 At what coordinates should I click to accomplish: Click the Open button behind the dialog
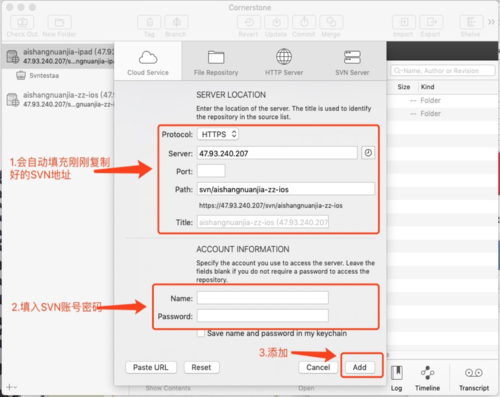pyautogui.click(x=306, y=388)
